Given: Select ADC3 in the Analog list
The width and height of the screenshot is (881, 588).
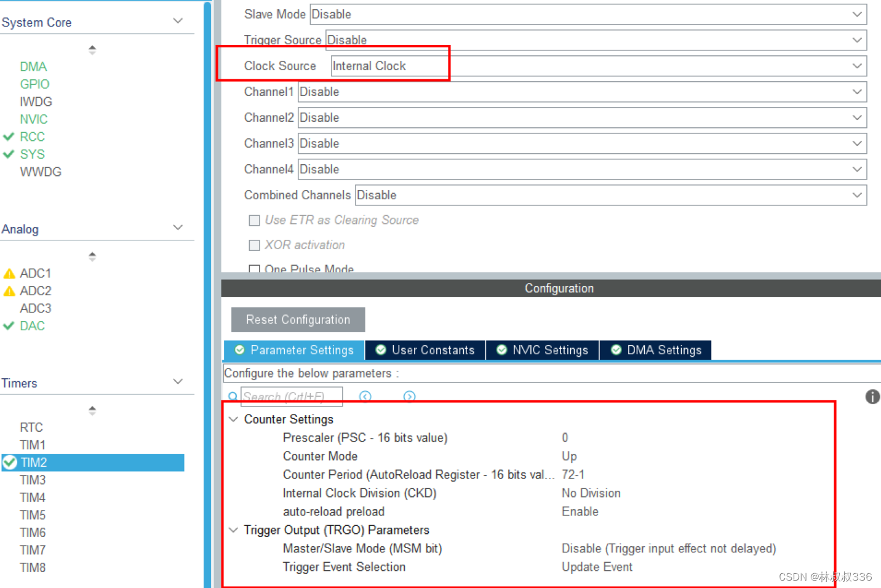Looking at the screenshot, I should [36, 309].
